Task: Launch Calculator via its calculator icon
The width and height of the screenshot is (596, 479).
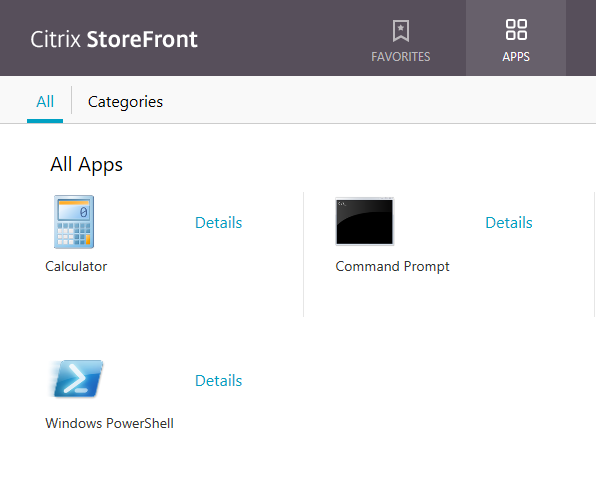Action: (x=74, y=222)
